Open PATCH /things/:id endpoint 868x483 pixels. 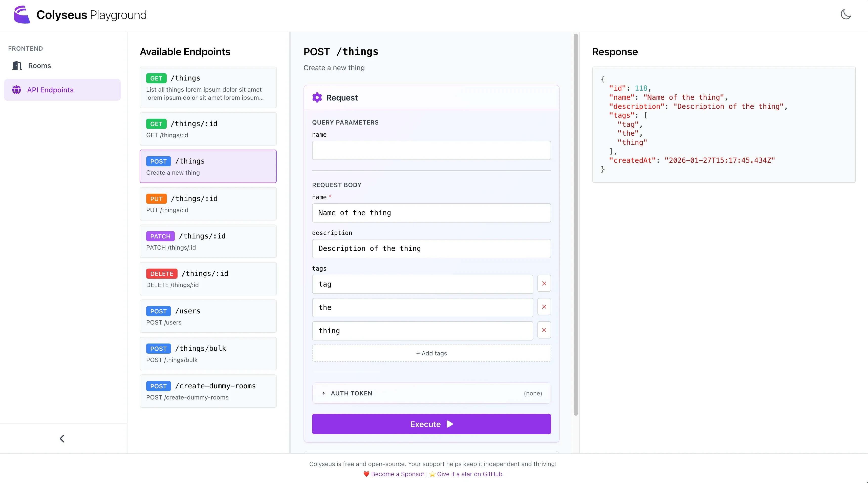[208, 241]
